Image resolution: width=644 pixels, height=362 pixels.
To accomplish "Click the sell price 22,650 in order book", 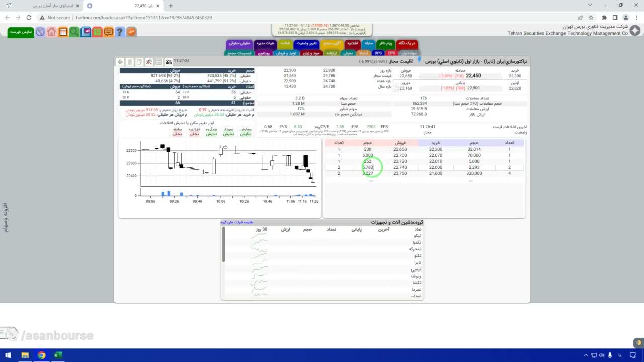I will tap(400, 149).
